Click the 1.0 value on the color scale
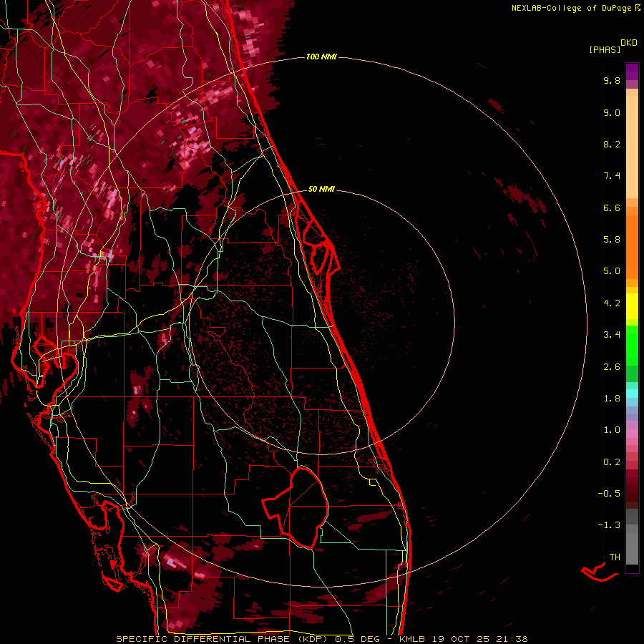The image size is (644, 644). [612, 430]
